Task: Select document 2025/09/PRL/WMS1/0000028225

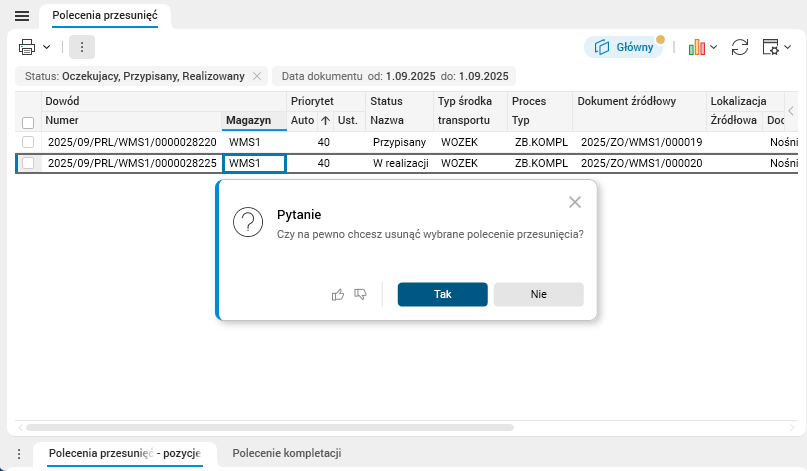Action: [x=132, y=163]
